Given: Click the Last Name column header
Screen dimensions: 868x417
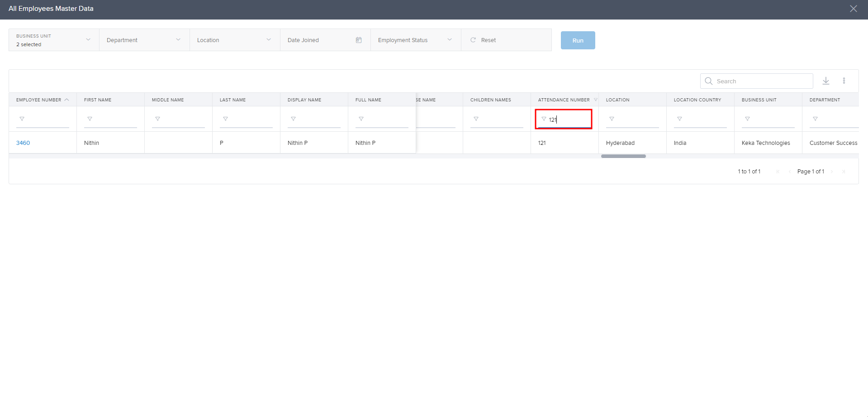Looking at the screenshot, I should [x=232, y=100].
